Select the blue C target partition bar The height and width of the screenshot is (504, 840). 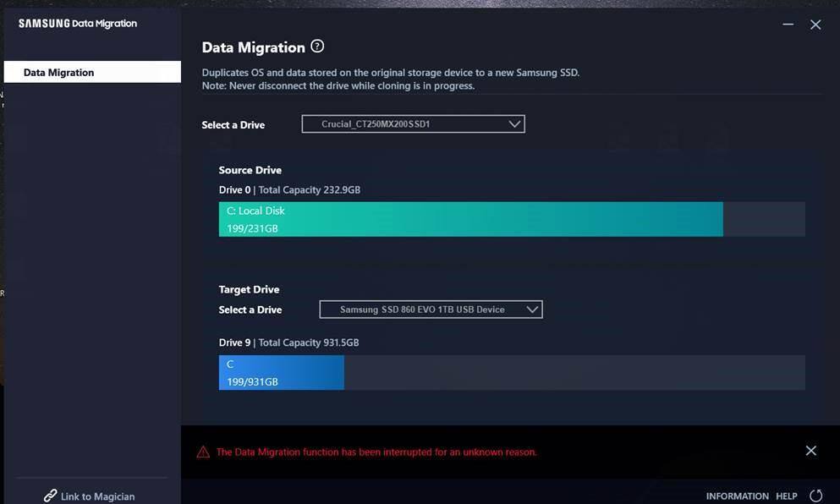281,373
